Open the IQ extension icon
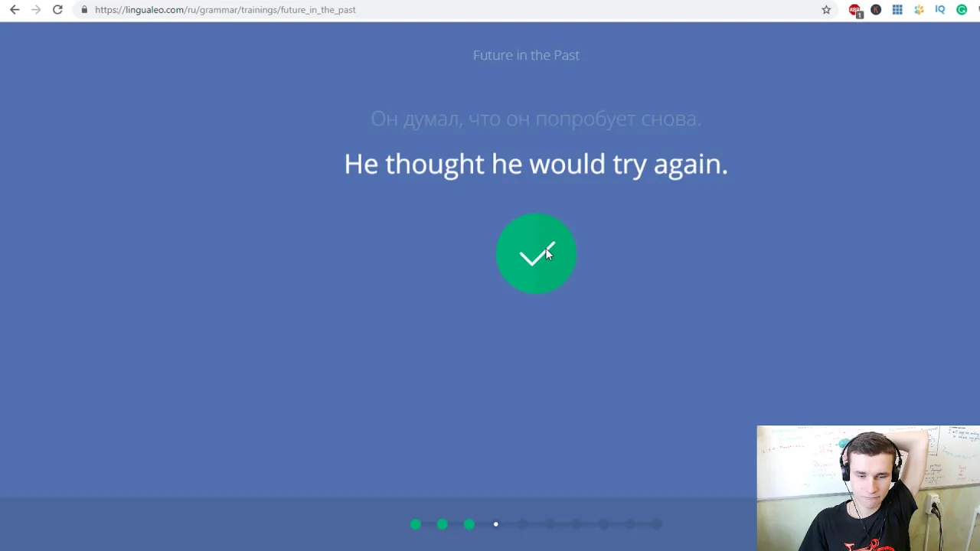This screenshot has height=551, width=980. 940,10
